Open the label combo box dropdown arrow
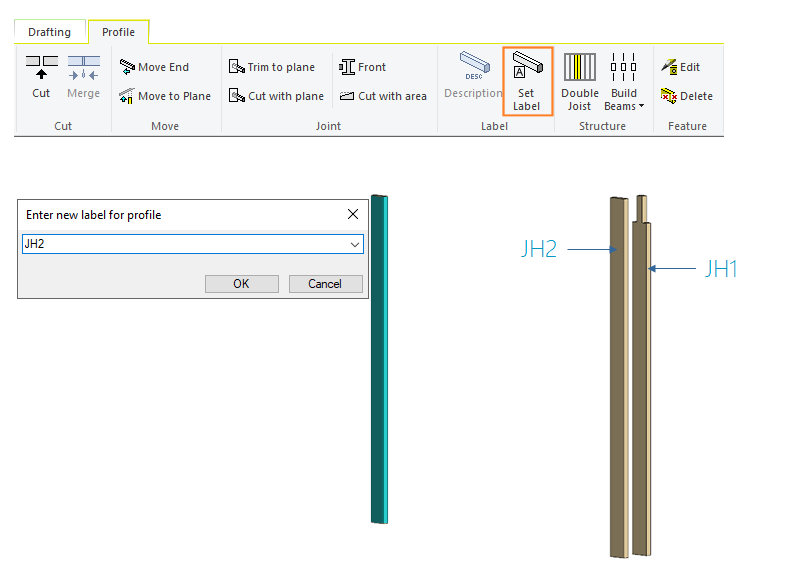790x578 pixels. click(x=355, y=244)
